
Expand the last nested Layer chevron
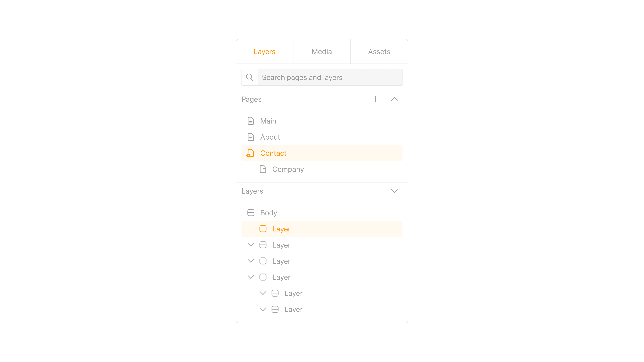tap(263, 309)
